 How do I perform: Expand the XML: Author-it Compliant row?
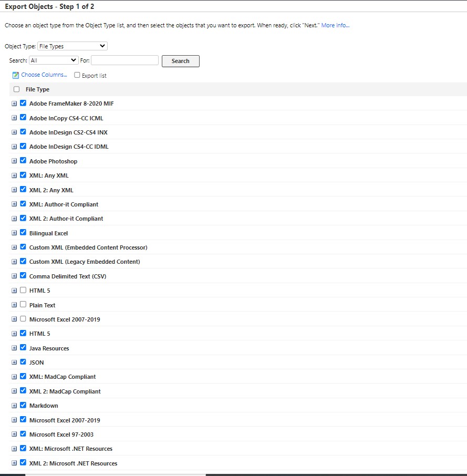click(14, 204)
